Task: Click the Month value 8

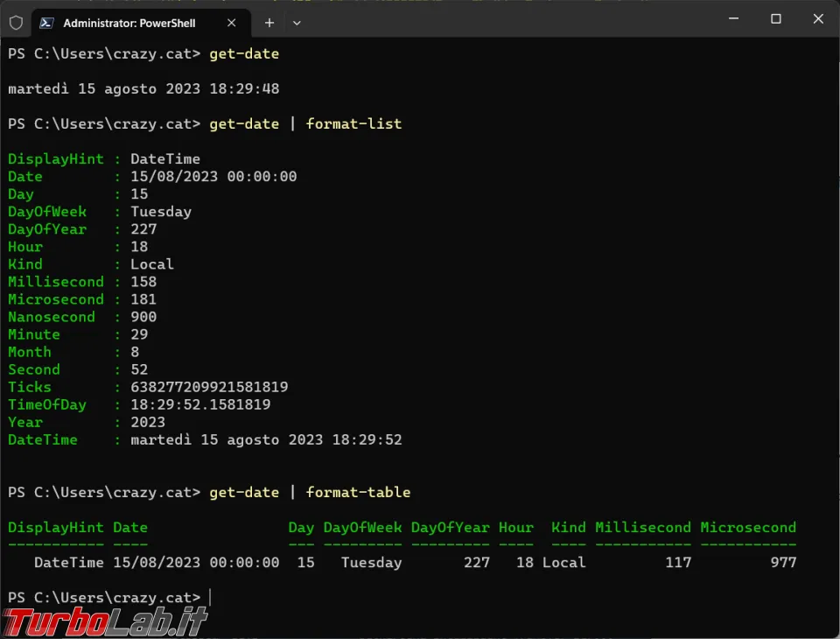Action: click(135, 352)
